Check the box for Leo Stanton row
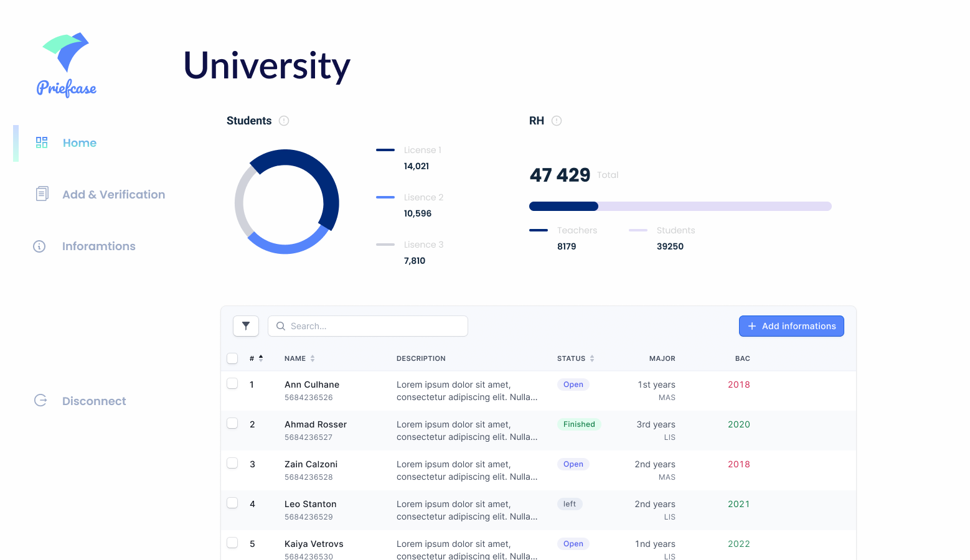The width and height of the screenshot is (970, 560). (232, 503)
